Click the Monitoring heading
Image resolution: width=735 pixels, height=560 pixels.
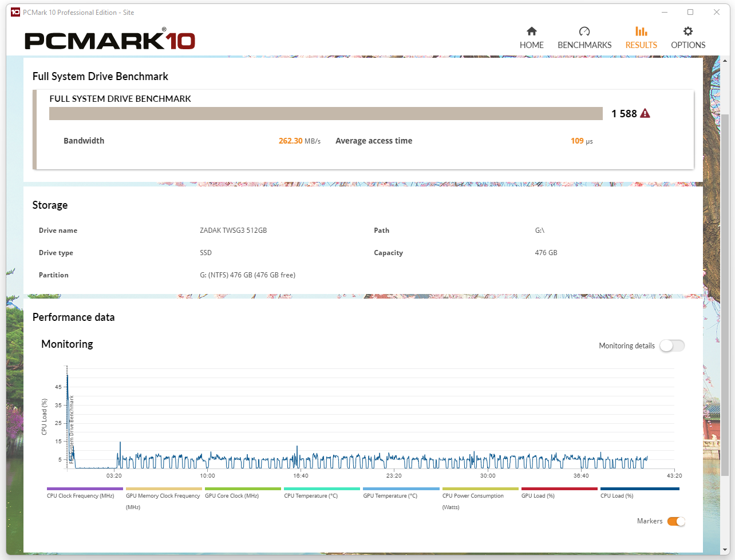click(67, 344)
